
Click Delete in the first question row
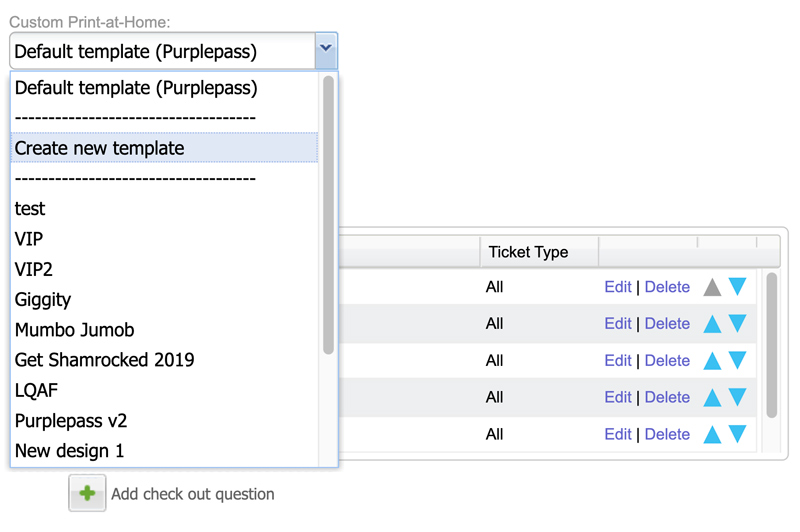pyautogui.click(x=667, y=287)
